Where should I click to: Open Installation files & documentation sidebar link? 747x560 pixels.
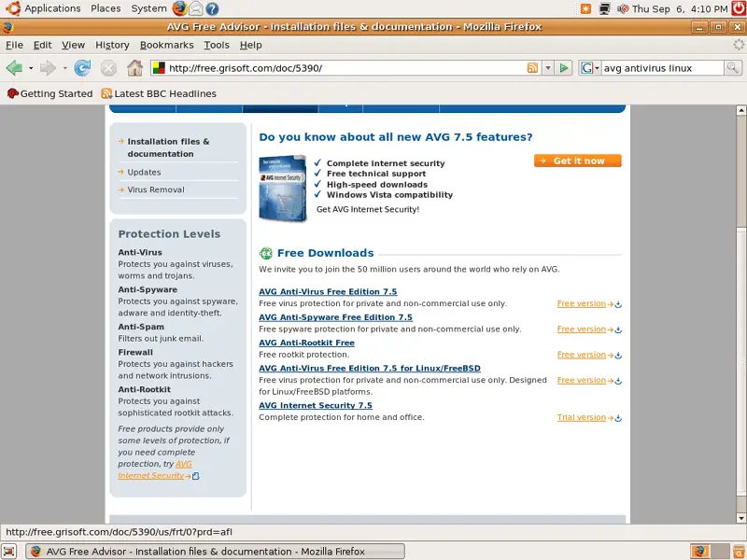(x=168, y=147)
